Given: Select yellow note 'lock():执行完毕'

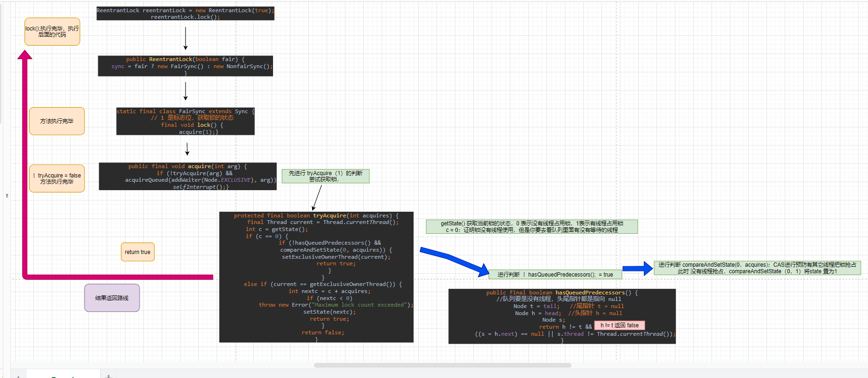Looking at the screenshot, I should click(x=52, y=31).
